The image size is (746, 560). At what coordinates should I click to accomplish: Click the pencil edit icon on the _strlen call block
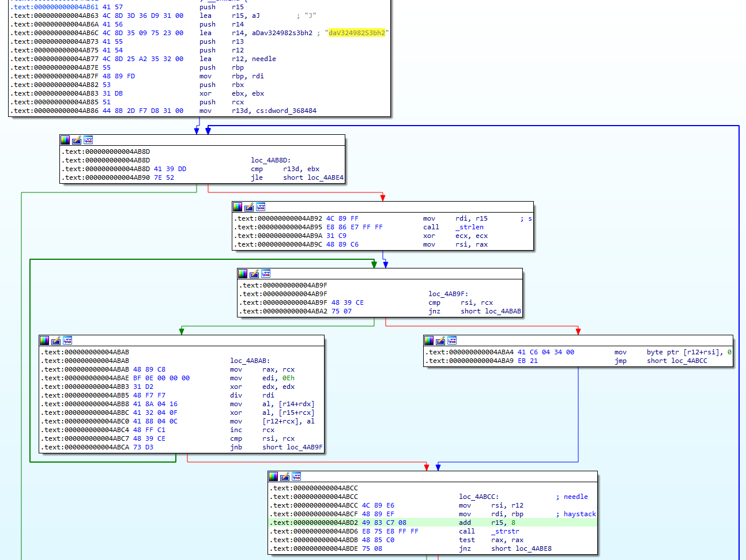249,207
